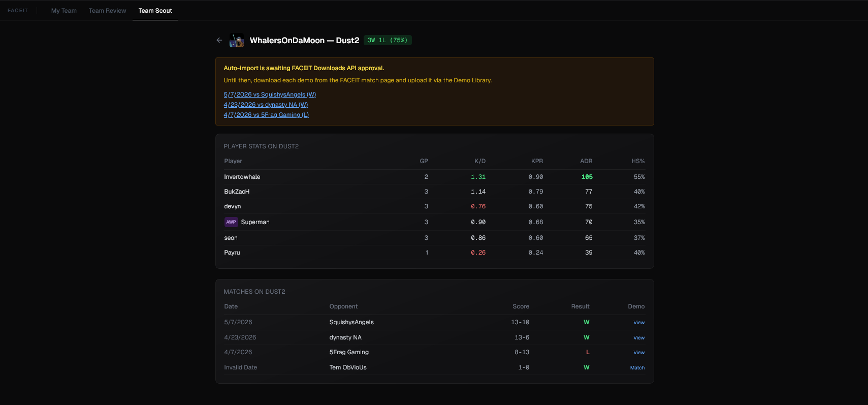This screenshot has height=405, width=868.
Task: Click the 13-6 score
Action: tap(522, 337)
